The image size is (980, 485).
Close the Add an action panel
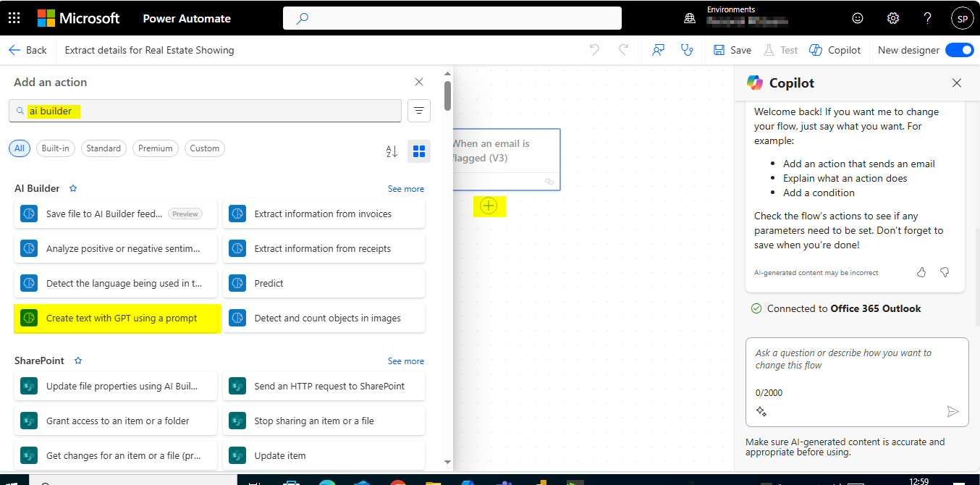pyautogui.click(x=419, y=82)
